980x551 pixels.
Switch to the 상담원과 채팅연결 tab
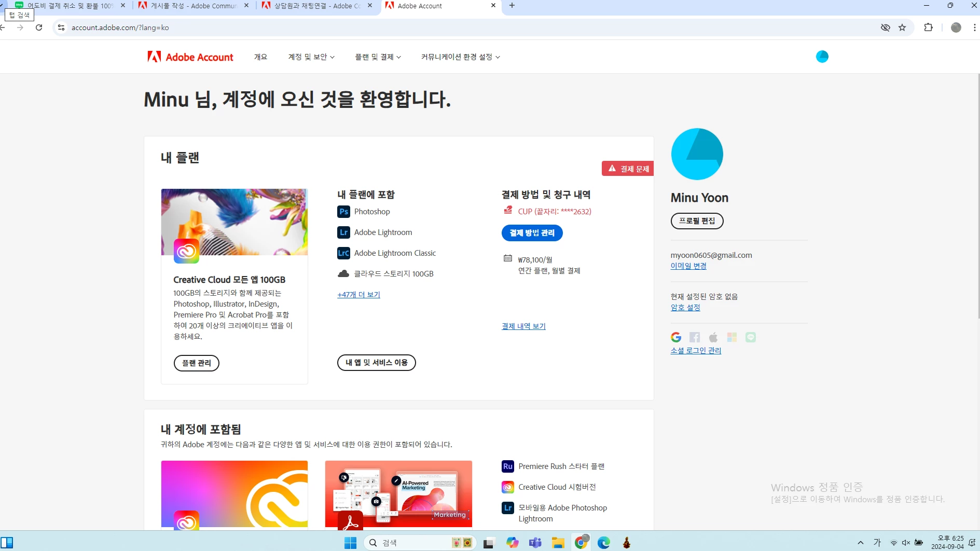(x=317, y=6)
